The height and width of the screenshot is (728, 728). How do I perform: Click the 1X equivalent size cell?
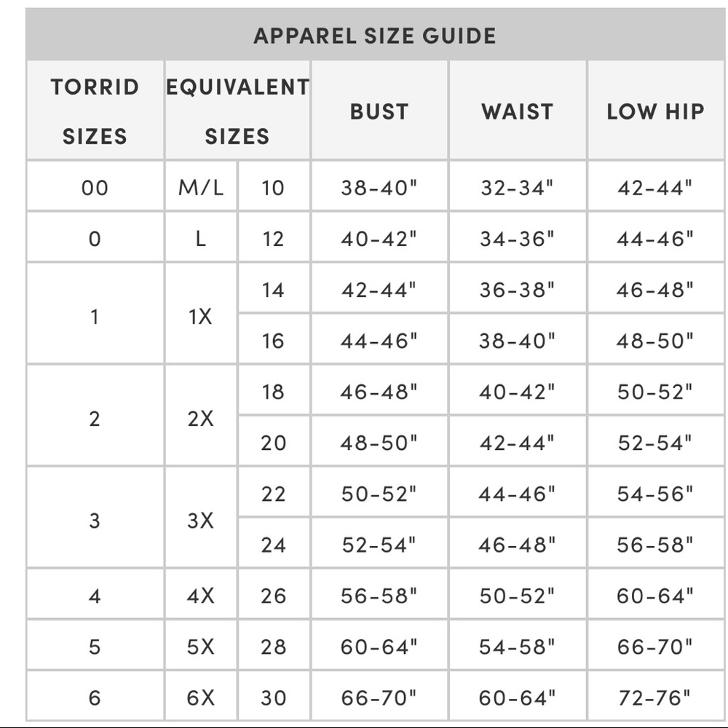point(201,314)
